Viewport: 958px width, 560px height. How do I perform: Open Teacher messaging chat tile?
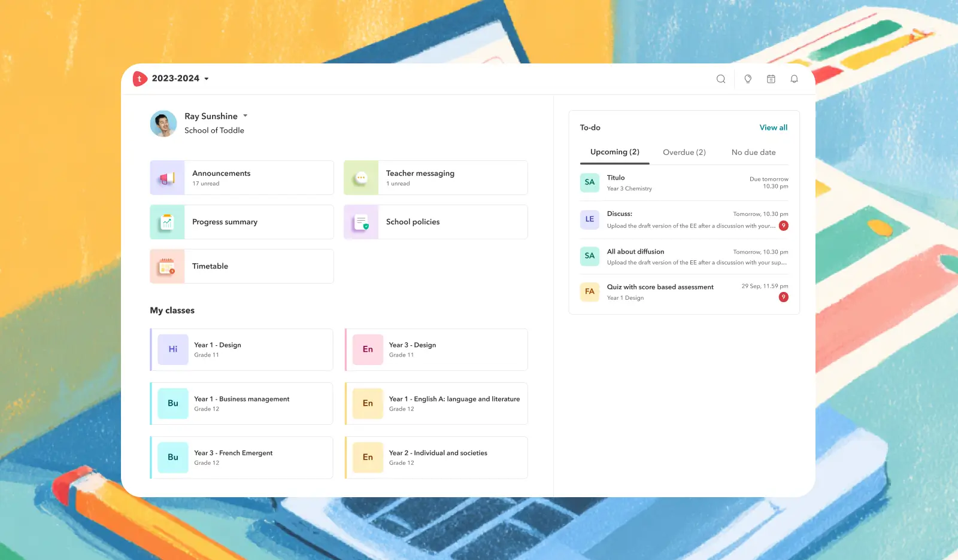[x=435, y=178]
